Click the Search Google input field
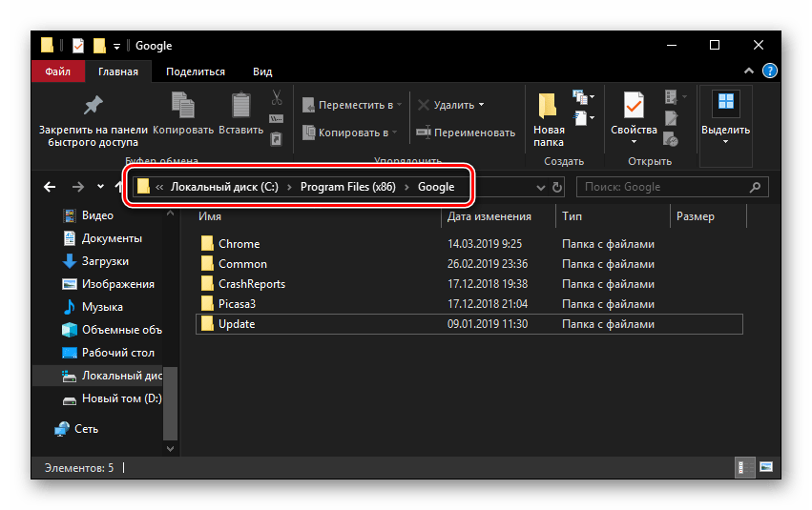 click(x=668, y=187)
